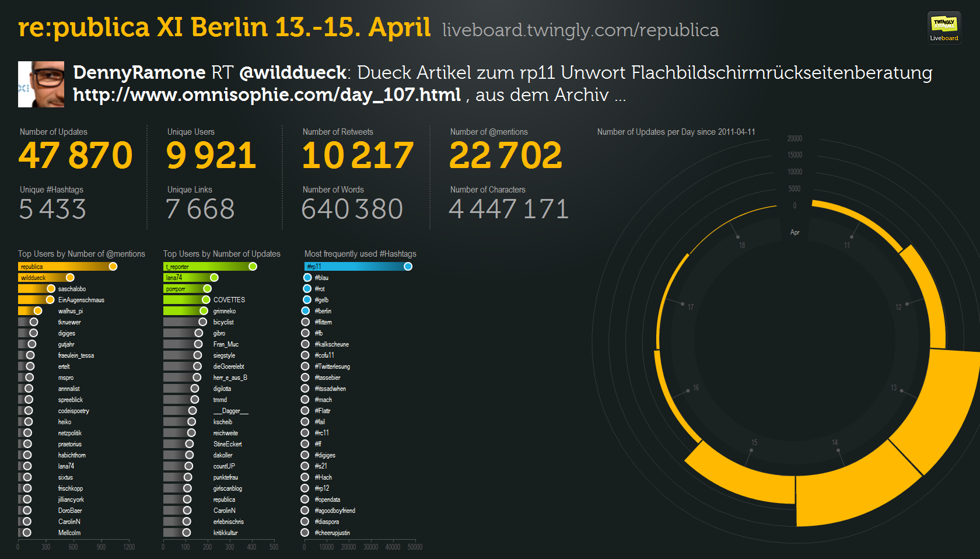The height and width of the screenshot is (559, 980).
Task: Open the liveboard.twingly.com/republica URL
Action: coord(580,30)
